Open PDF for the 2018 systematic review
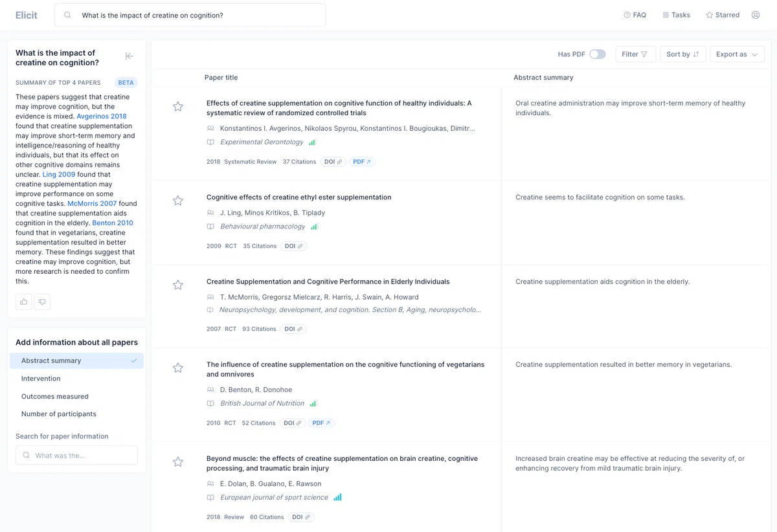This screenshot has width=777, height=532. tap(362, 162)
